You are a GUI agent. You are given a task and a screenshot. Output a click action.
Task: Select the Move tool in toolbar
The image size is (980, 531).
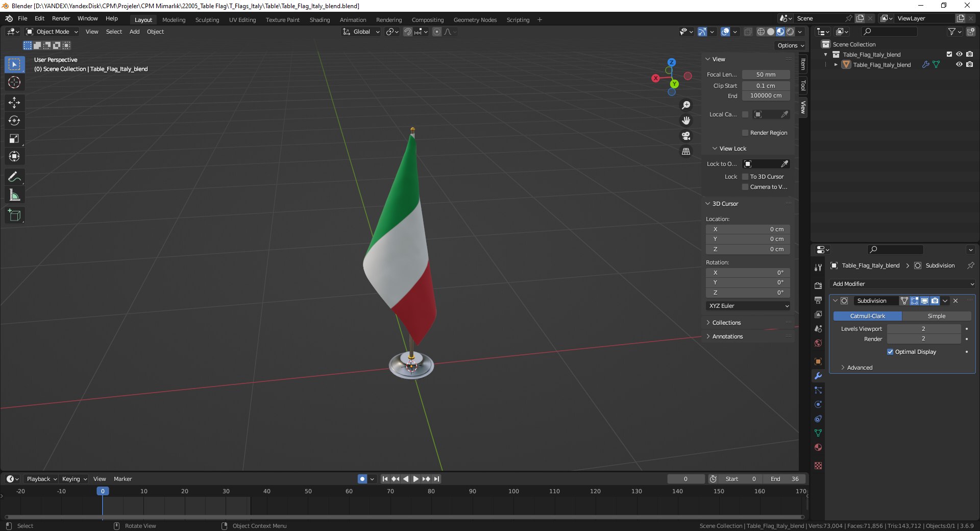pyautogui.click(x=14, y=103)
